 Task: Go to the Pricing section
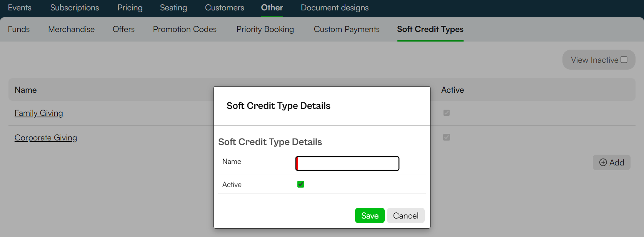[x=130, y=8]
